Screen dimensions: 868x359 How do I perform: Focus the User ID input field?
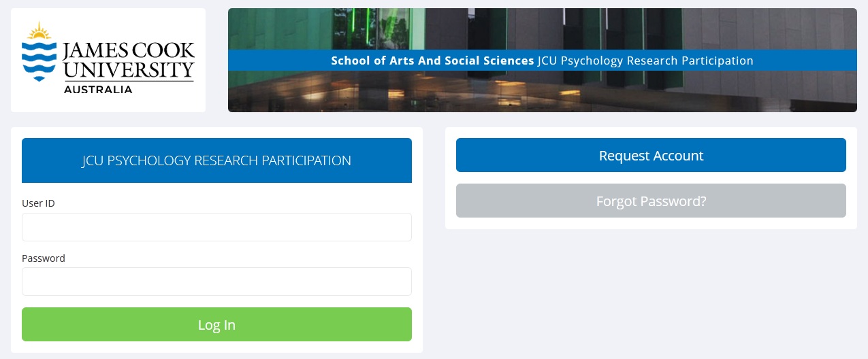[216, 227]
